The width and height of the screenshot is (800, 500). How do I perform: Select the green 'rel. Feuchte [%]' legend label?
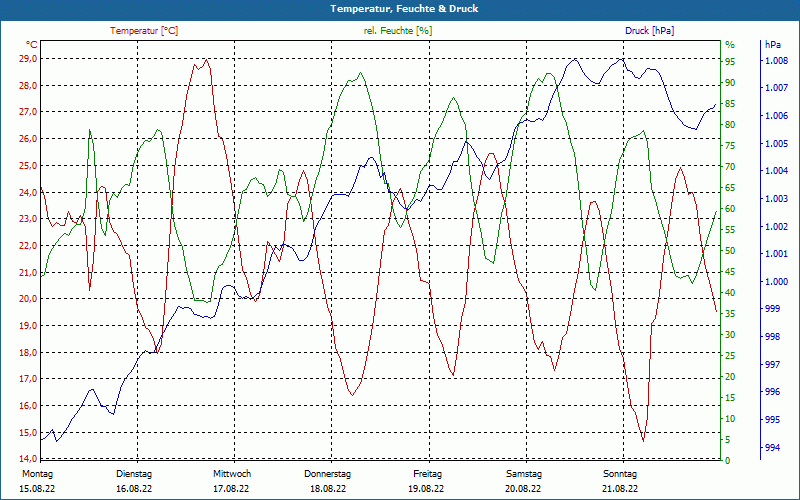point(398,31)
